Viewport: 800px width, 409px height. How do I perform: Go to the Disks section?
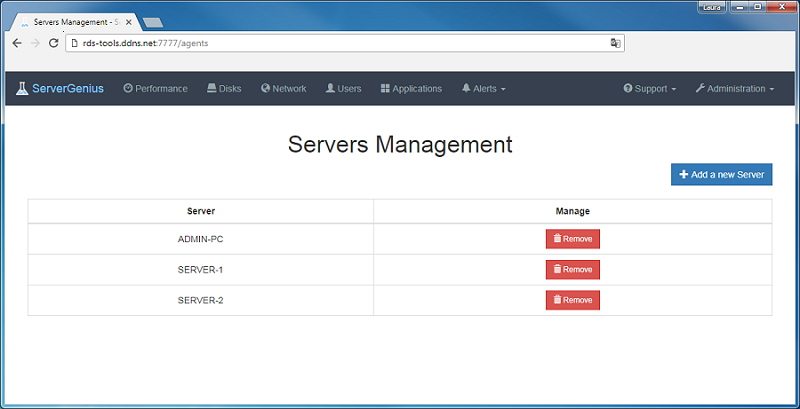[224, 89]
